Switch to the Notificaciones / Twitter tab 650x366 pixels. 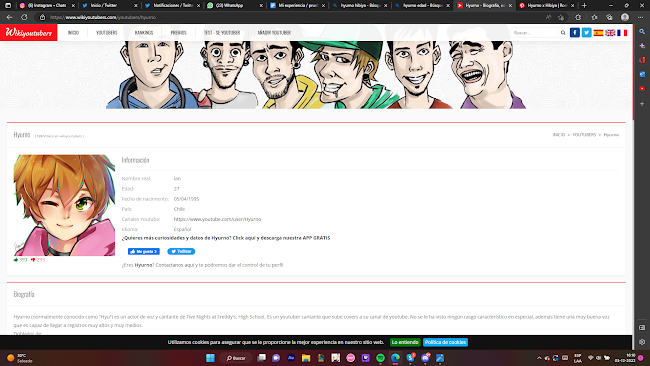[x=172, y=5]
